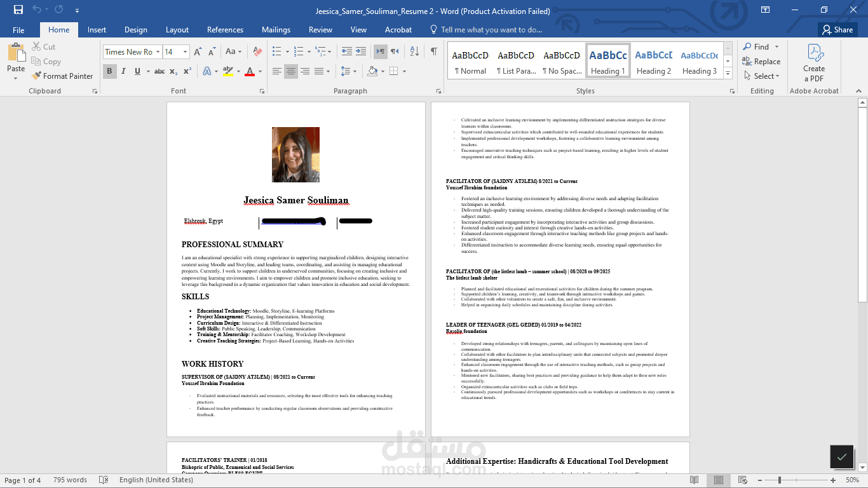Click the Replace icon in Editing
868x488 pixels.
747,62
